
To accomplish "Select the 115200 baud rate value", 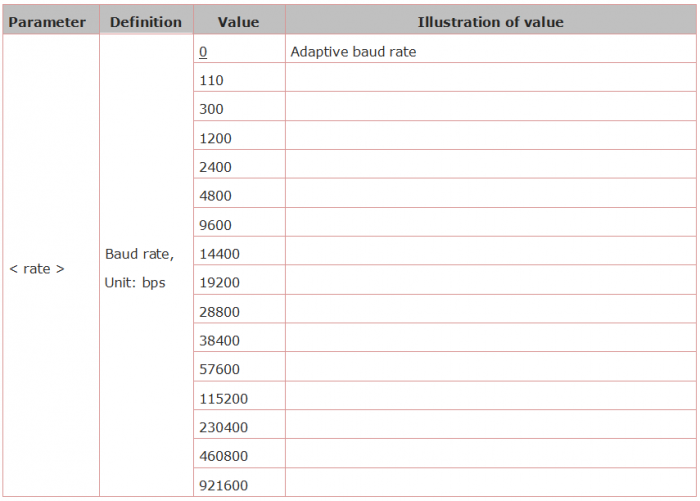I will pyautogui.click(x=223, y=398).
